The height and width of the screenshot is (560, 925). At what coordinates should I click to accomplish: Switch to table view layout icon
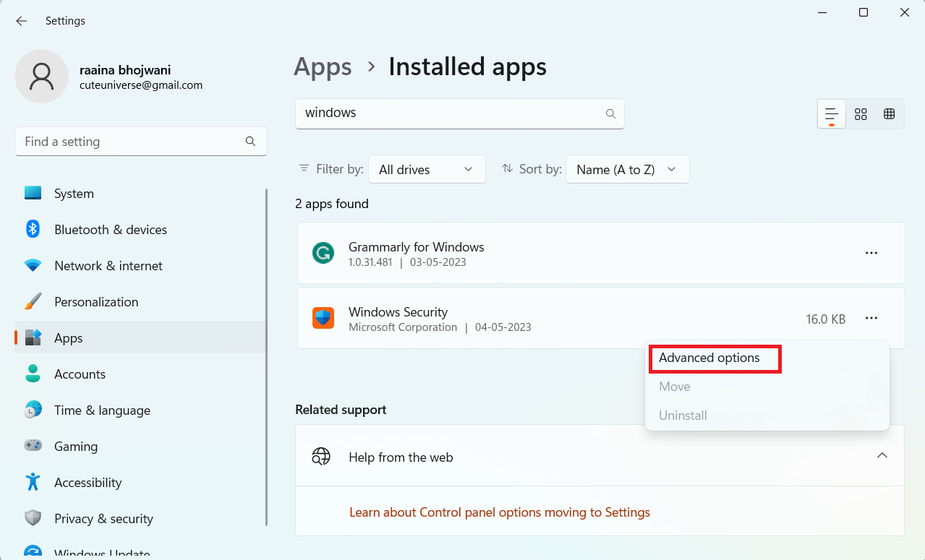click(x=890, y=114)
